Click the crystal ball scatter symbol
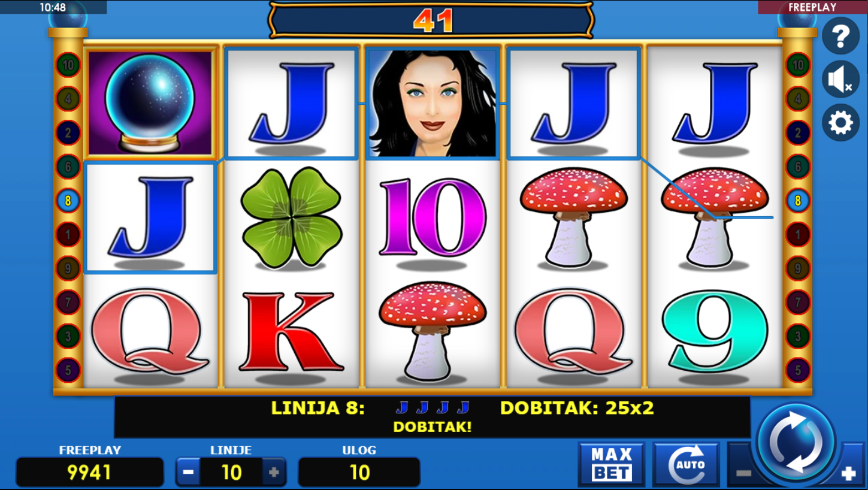868x490 pixels. coord(150,103)
